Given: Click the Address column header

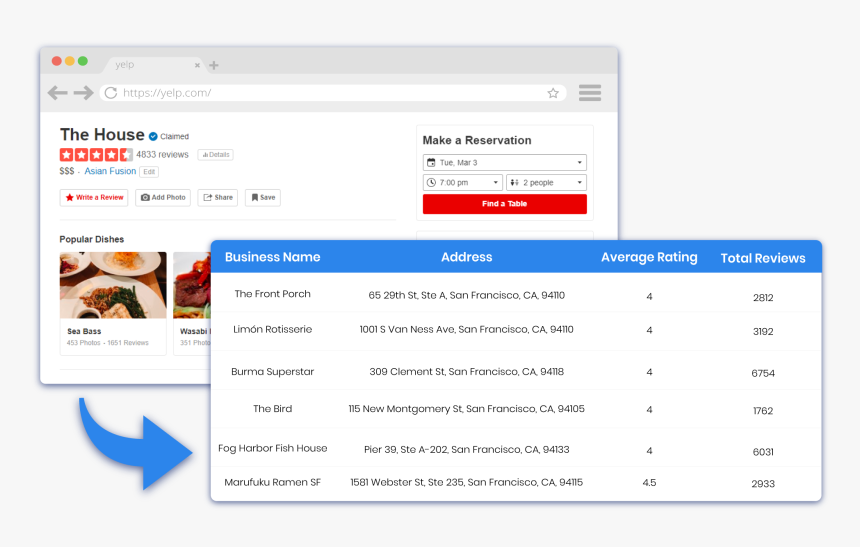Looking at the screenshot, I should (467, 257).
